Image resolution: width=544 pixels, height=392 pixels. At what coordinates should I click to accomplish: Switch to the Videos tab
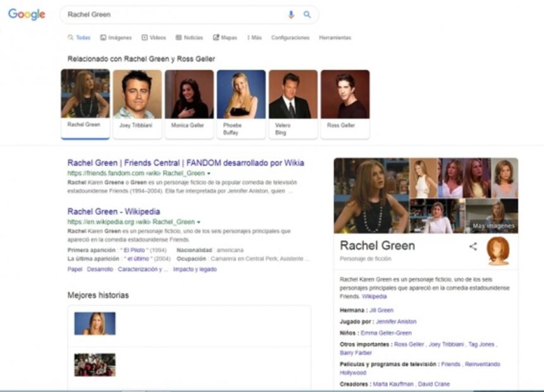pos(154,38)
